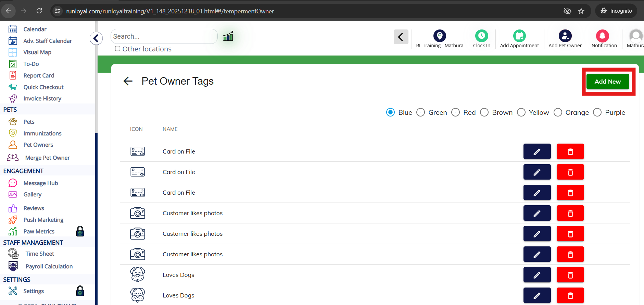Go back using Pet Owner Tags arrow
Image resolution: width=644 pixels, height=305 pixels.
click(x=128, y=81)
